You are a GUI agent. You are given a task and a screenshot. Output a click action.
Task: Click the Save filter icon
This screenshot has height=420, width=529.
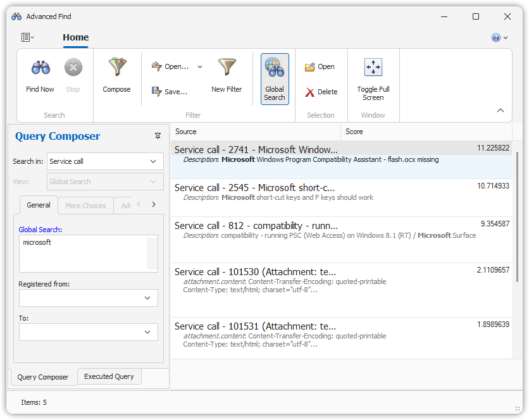(157, 92)
